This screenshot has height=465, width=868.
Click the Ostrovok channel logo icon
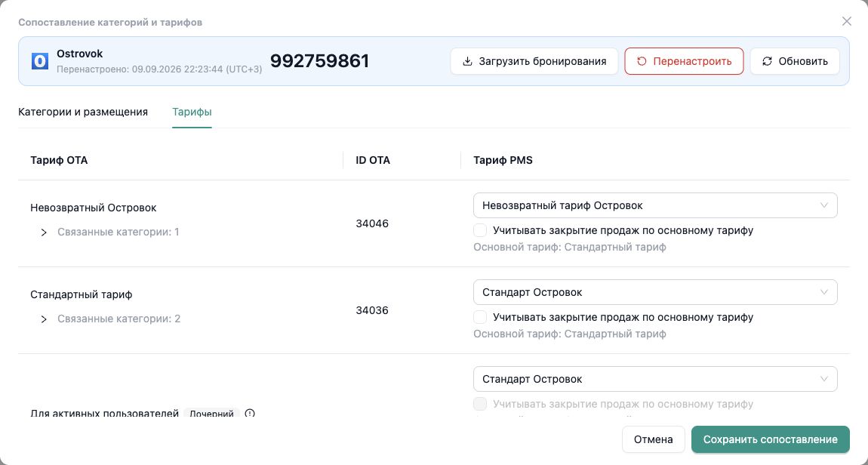click(x=40, y=61)
